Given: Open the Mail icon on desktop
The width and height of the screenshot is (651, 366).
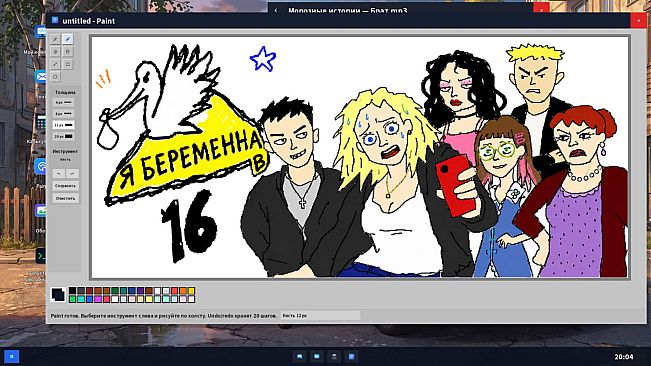Looking at the screenshot, I should pyautogui.click(x=41, y=77).
